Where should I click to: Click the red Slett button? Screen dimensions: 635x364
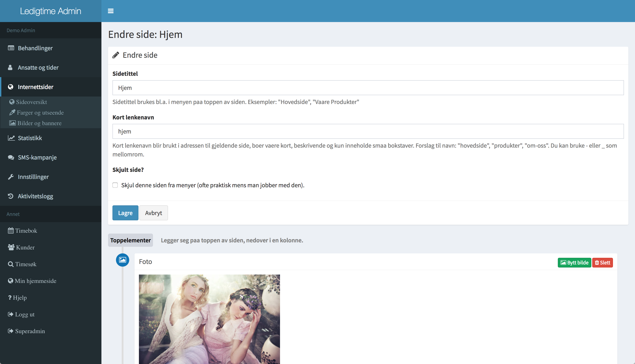click(602, 262)
